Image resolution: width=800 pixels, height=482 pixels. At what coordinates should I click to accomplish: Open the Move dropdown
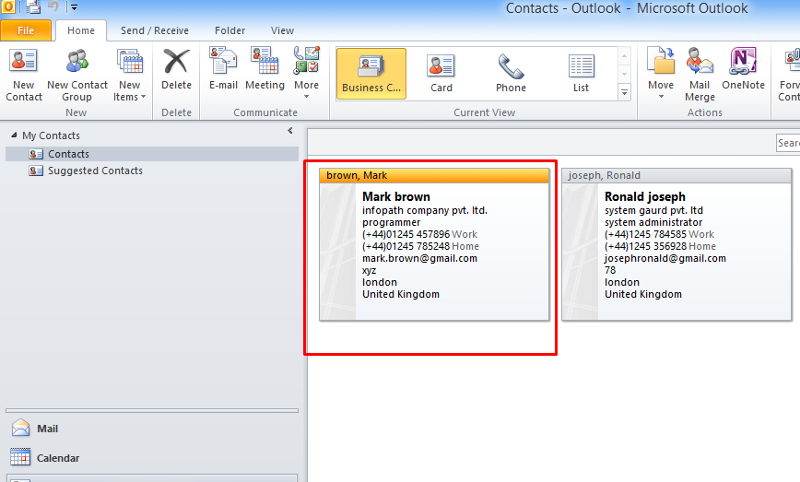click(x=661, y=74)
